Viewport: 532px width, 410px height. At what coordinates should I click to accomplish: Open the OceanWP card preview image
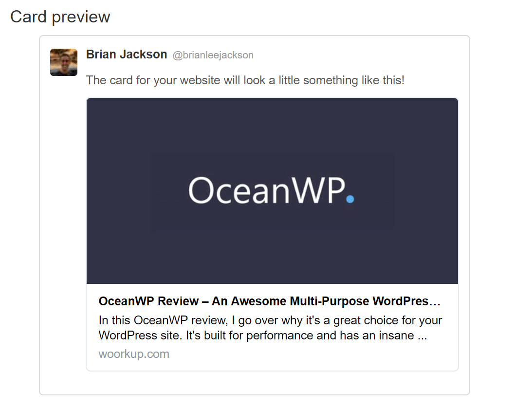(272, 191)
